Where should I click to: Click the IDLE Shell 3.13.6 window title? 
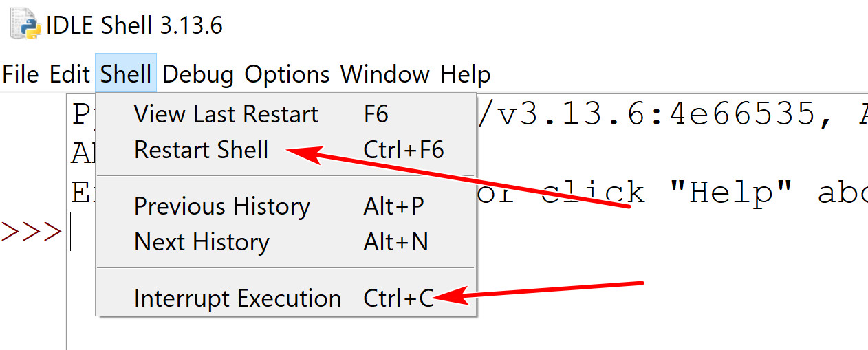(134, 25)
